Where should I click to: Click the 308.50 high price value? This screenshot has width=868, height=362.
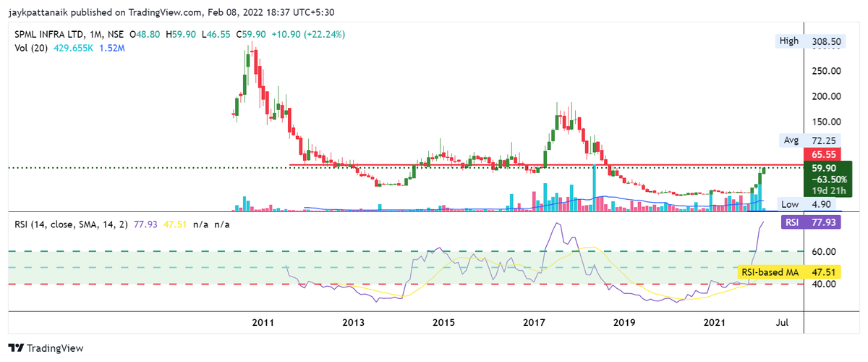point(825,41)
